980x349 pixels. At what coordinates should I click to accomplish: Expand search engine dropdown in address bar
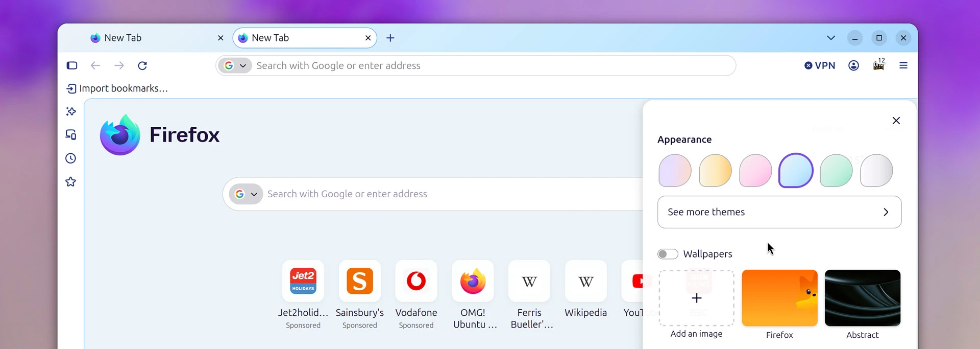235,65
